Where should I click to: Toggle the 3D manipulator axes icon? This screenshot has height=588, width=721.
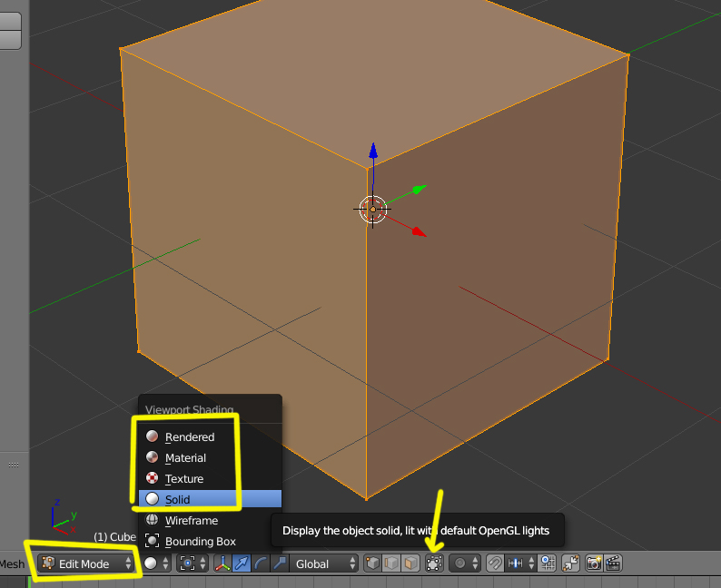(x=222, y=563)
